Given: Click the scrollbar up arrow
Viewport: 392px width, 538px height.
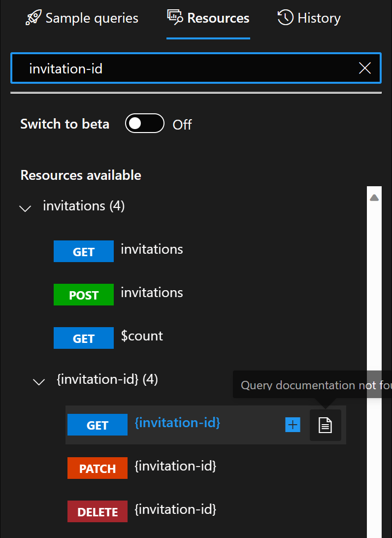Looking at the screenshot, I should tap(374, 198).
